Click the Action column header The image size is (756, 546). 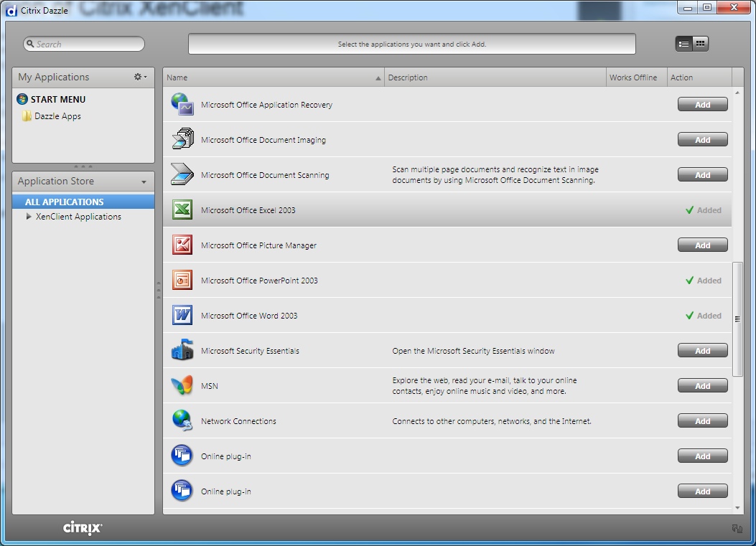click(699, 77)
